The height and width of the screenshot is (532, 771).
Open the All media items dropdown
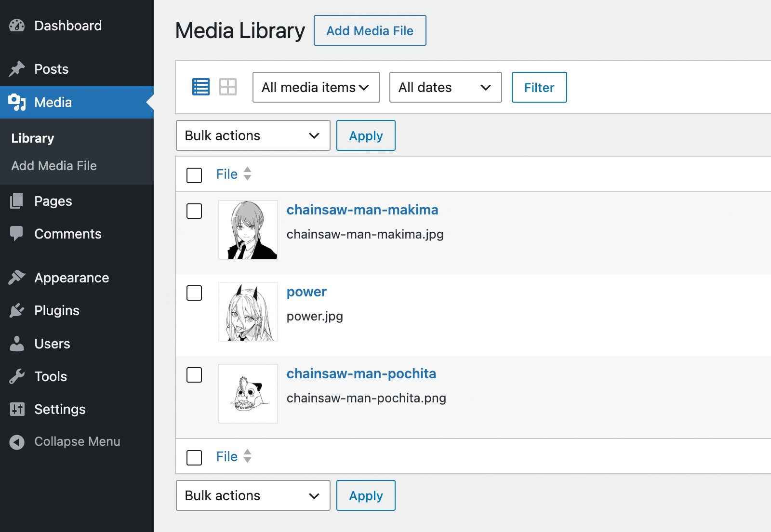pyautogui.click(x=316, y=87)
